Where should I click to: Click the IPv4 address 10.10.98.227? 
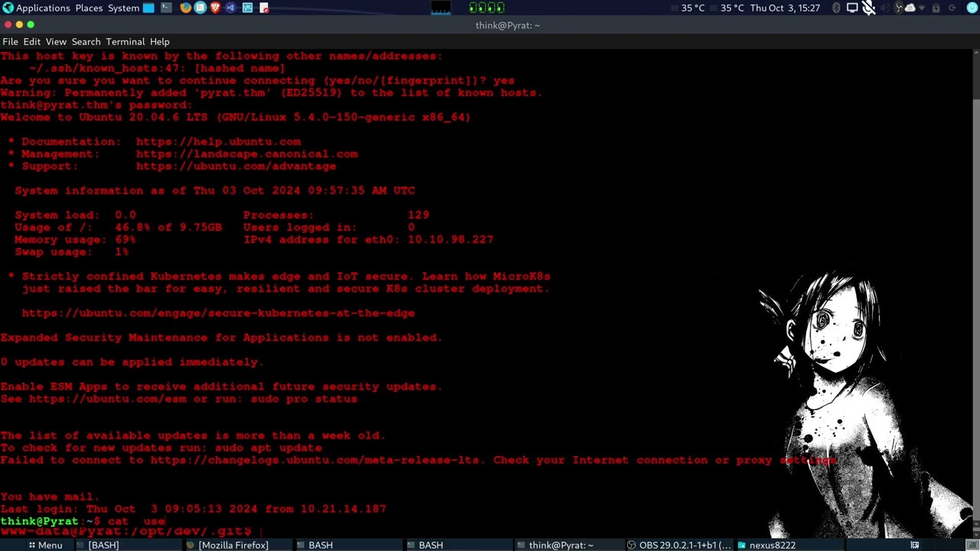450,240
